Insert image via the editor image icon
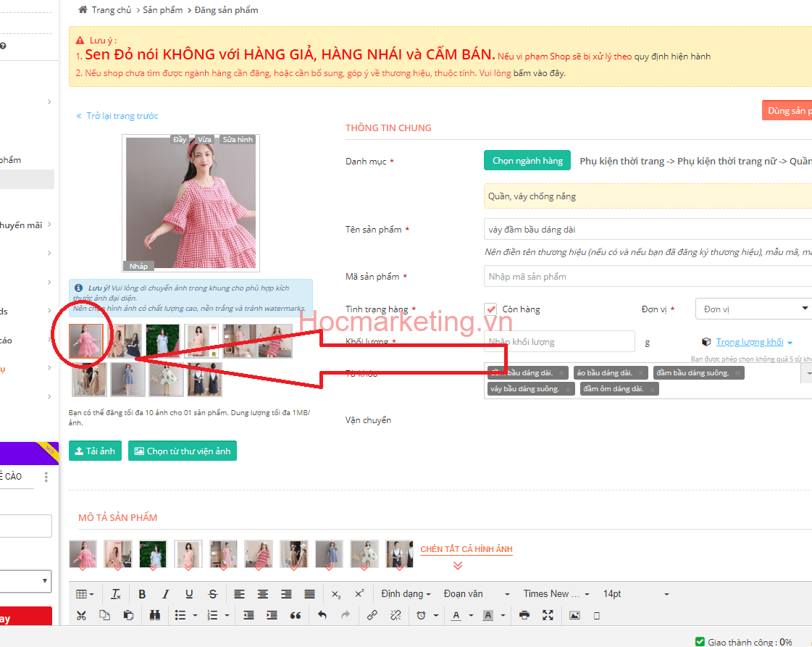 (574, 615)
